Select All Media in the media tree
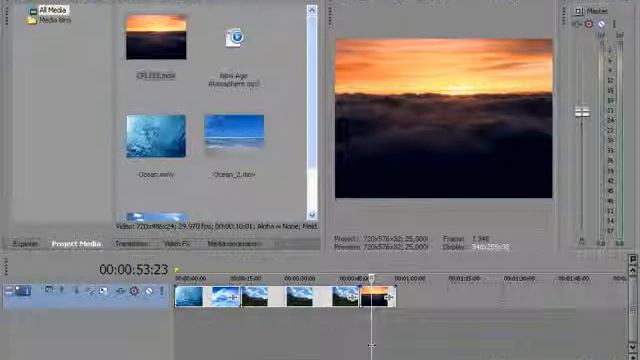Viewport: 640px width, 360px height. click(x=53, y=10)
